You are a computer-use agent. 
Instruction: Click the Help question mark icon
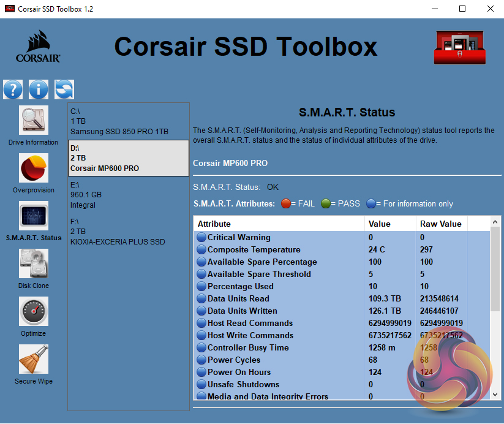point(13,89)
